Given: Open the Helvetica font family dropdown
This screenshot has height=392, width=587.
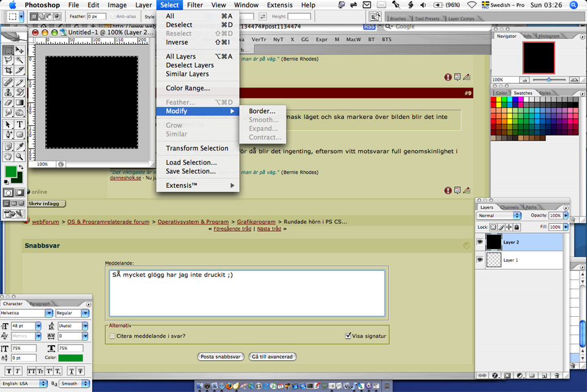Looking at the screenshot, I should pyautogui.click(x=49, y=313).
